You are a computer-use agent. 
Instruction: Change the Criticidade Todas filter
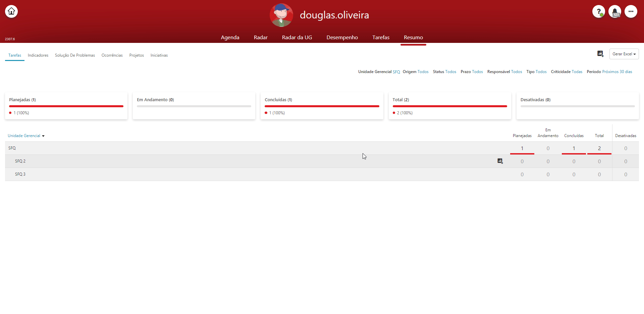coord(577,72)
